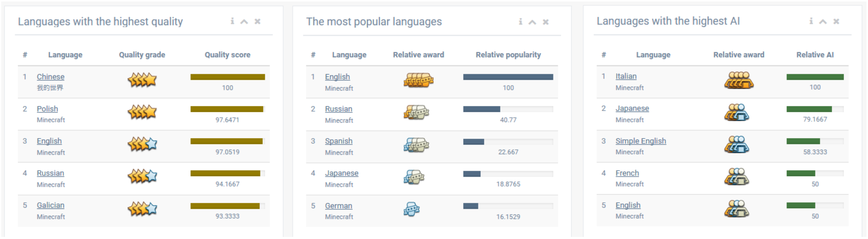The image size is (868, 239).
Task: Click the Polish quality score bar
Action: click(228, 109)
